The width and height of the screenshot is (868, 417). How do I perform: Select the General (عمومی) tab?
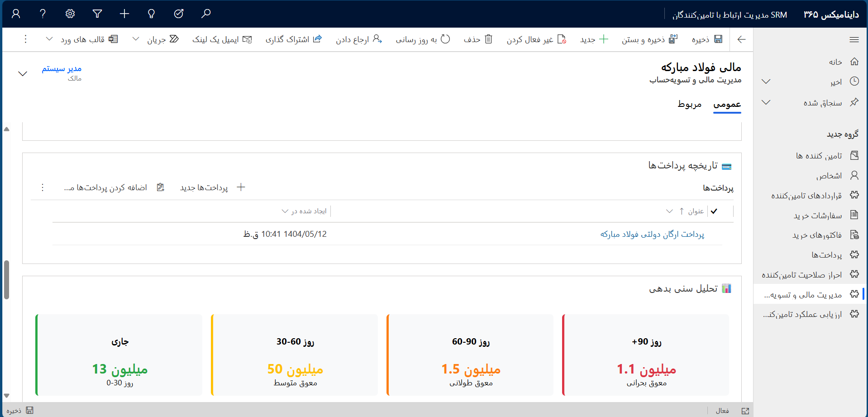pos(727,104)
